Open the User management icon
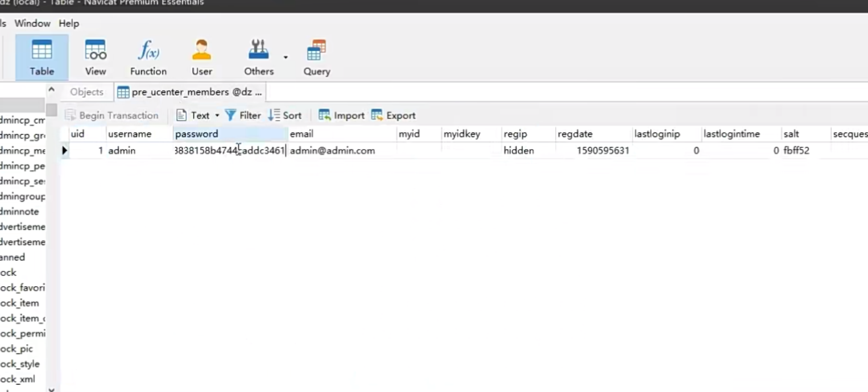This screenshot has width=868, height=392. (x=202, y=57)
